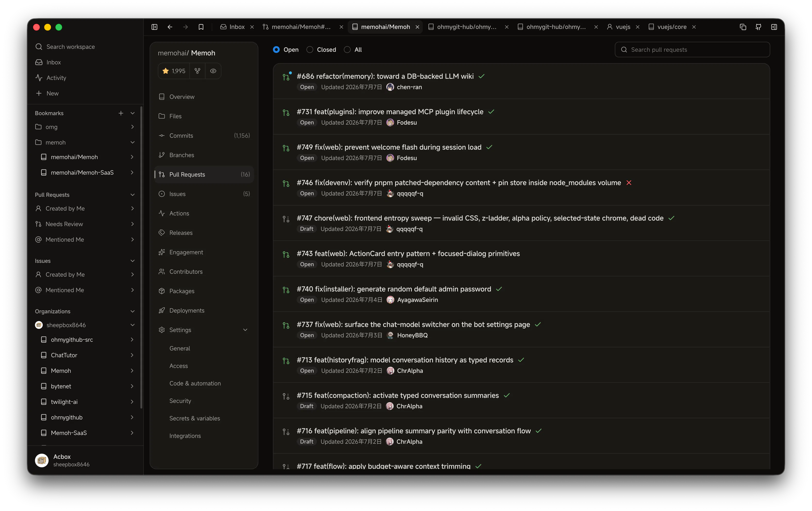Toggle the watch eye icon for Memoh

[213, 71]
